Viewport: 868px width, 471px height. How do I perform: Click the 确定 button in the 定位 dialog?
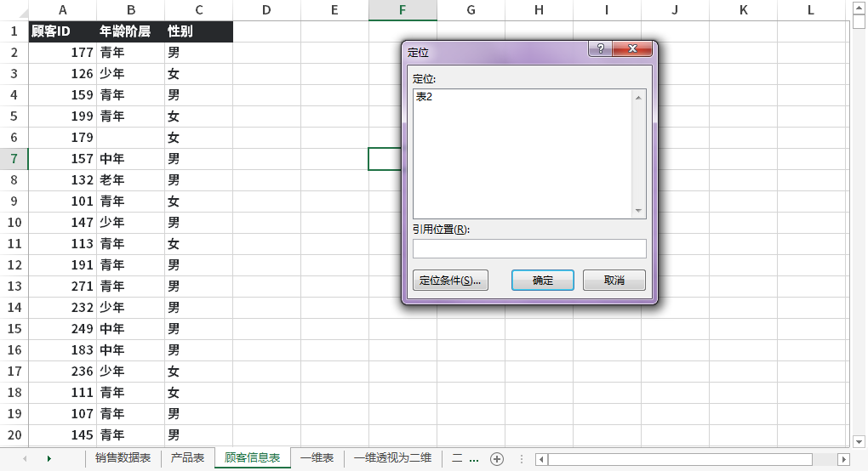click(x=543, y=281)
